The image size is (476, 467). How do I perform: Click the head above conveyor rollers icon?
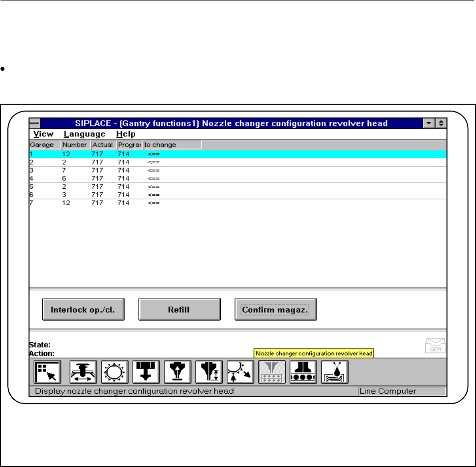click(303, 372)
